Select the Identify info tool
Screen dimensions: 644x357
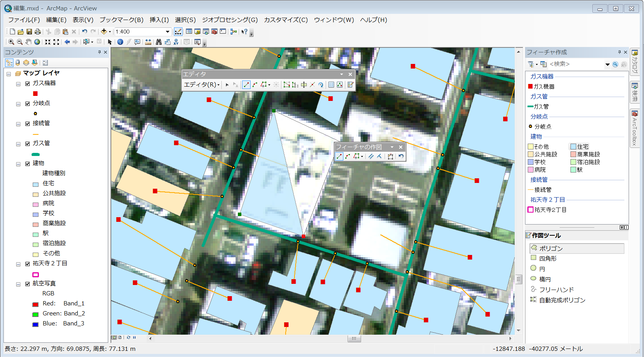pyautogui.click(x=120, y=42)
